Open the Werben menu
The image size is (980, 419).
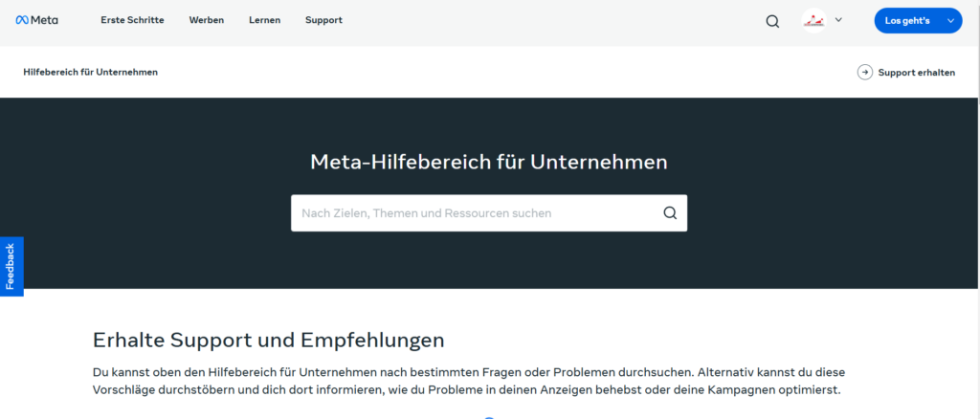point(207,20)
